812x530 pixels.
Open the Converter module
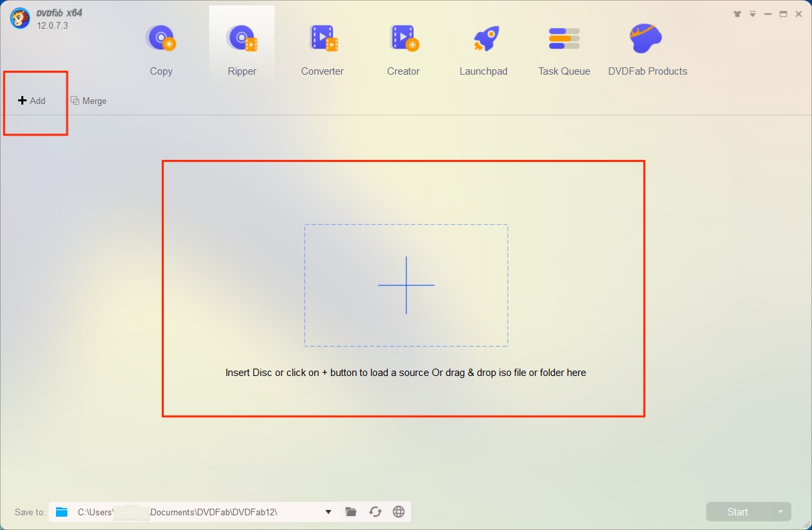click(322, 50)
